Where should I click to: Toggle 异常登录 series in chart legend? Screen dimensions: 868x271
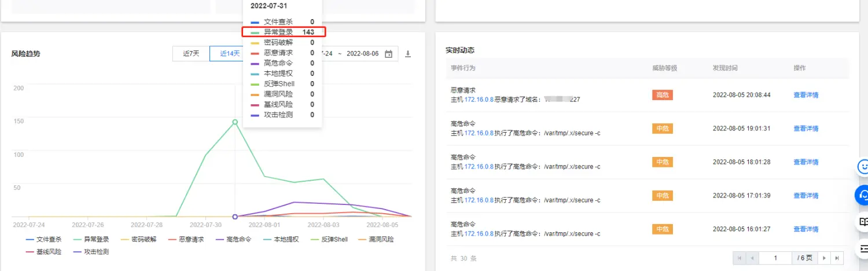point(92,239)
